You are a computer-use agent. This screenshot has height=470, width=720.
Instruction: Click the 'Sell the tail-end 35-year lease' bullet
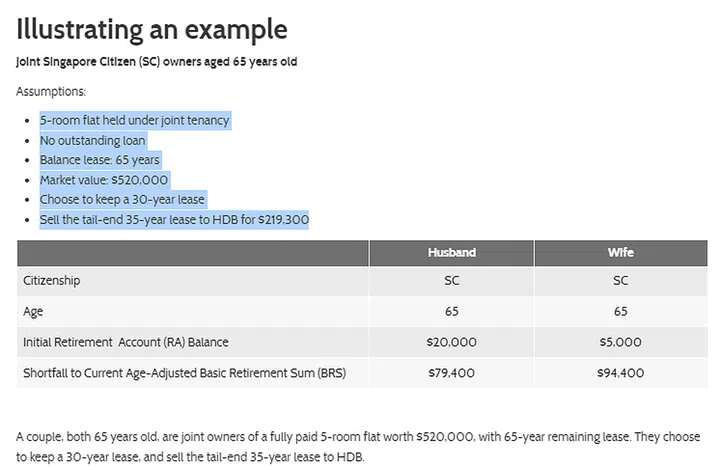[174, 219]
